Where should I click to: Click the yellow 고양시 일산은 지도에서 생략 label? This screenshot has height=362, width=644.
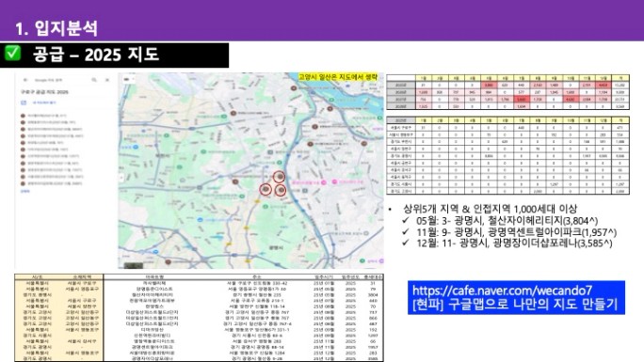[x=338, y=77]
